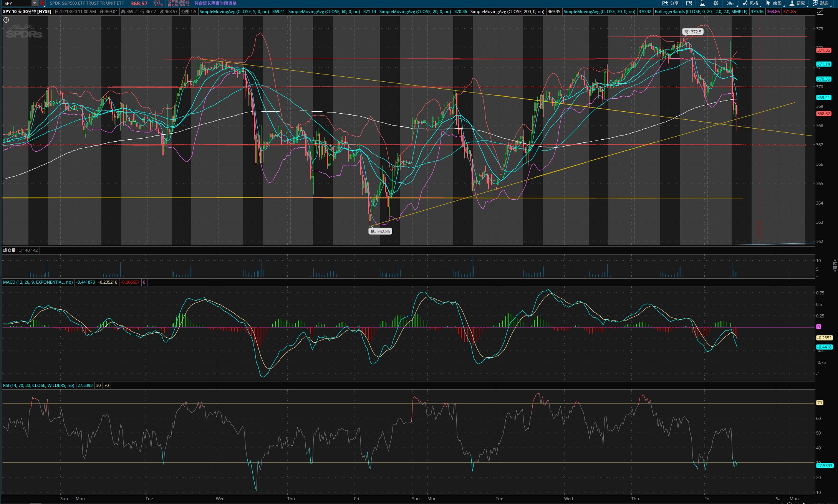838x504 pixels.
Task: Click the SimpleMovingAvg (CLOSE, 20, 0, no) study label
Action: 415,12
